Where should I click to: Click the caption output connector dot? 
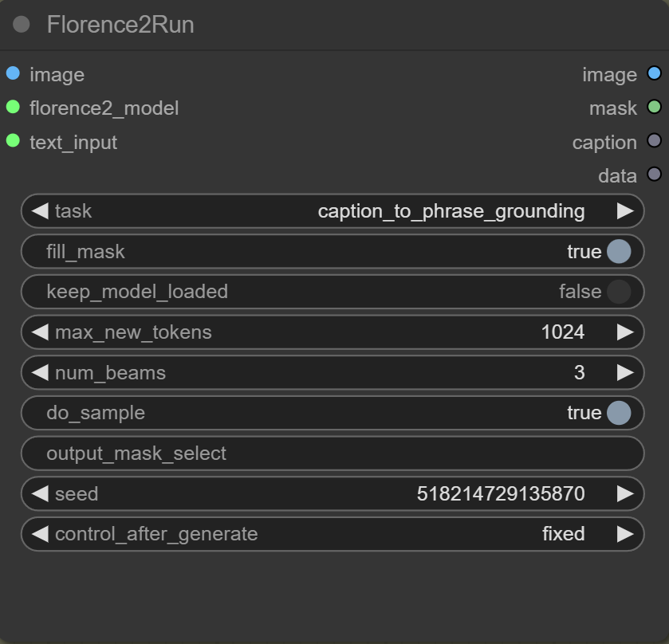(x=654, y=142)
